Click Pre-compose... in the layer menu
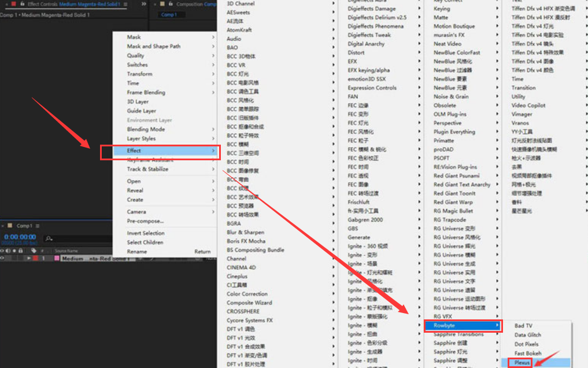Image resolution: width=588 pixels, height=368 pixels. coord(165,222)
